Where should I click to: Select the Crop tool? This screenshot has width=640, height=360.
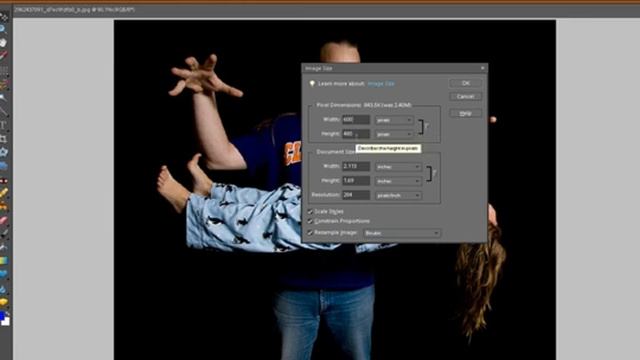(3, 139)
